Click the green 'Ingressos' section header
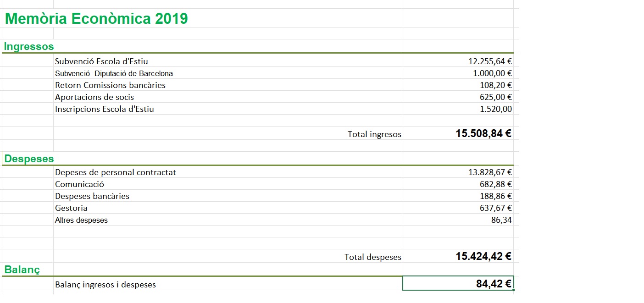The height and width of the screenshot is (303, 644). pos(29,46)
